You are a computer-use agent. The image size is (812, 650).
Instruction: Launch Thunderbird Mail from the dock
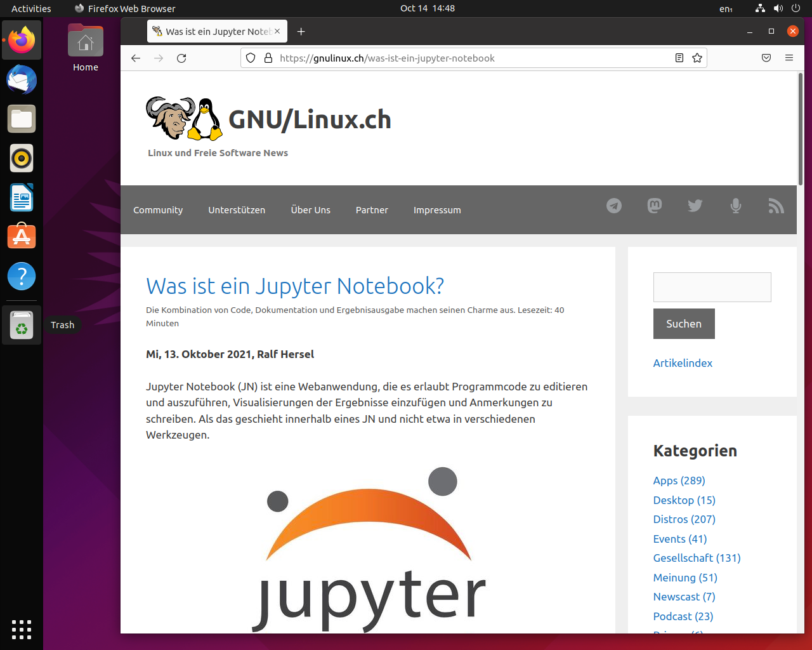[x=22, y=79]
